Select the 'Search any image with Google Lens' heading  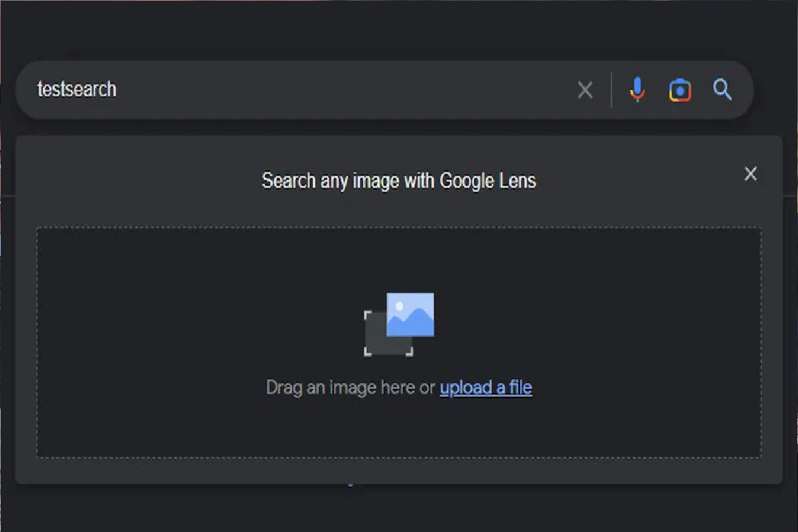(399, 180)
